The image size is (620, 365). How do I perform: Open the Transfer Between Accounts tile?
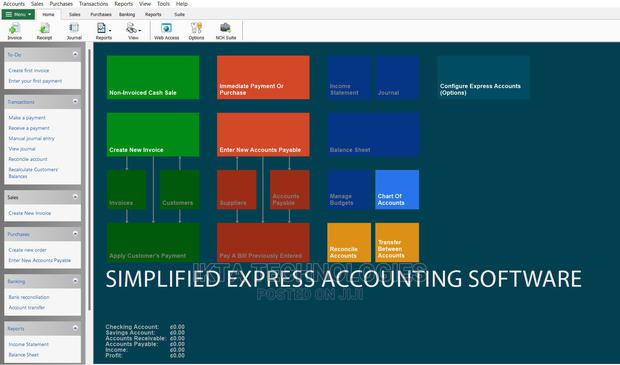click(397, 242)
